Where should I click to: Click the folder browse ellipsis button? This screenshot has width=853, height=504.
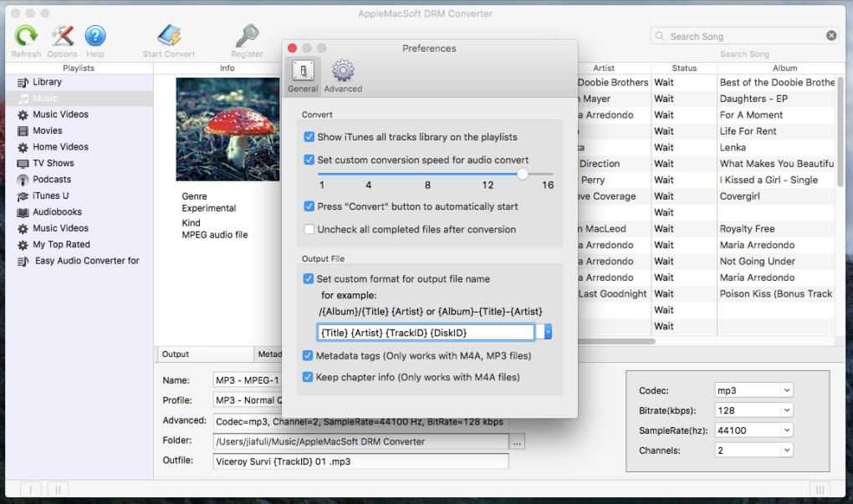pyautogui.click(x=517, y=442)
